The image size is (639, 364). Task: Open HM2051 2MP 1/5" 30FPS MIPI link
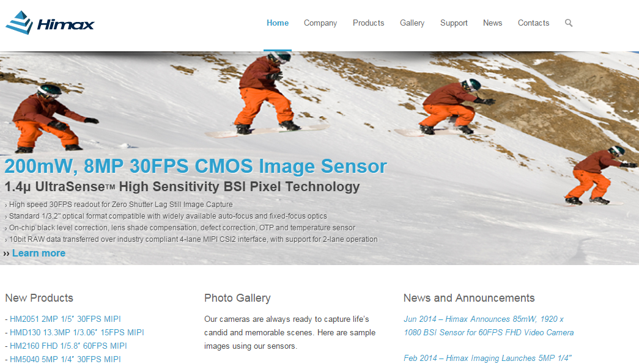pyautogui.click(x=65, y=319)
